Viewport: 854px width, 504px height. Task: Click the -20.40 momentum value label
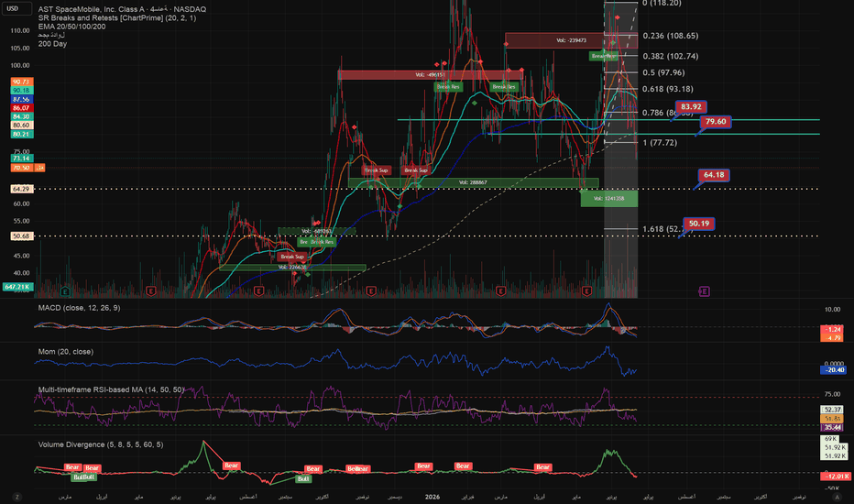(x=832, y=370)
